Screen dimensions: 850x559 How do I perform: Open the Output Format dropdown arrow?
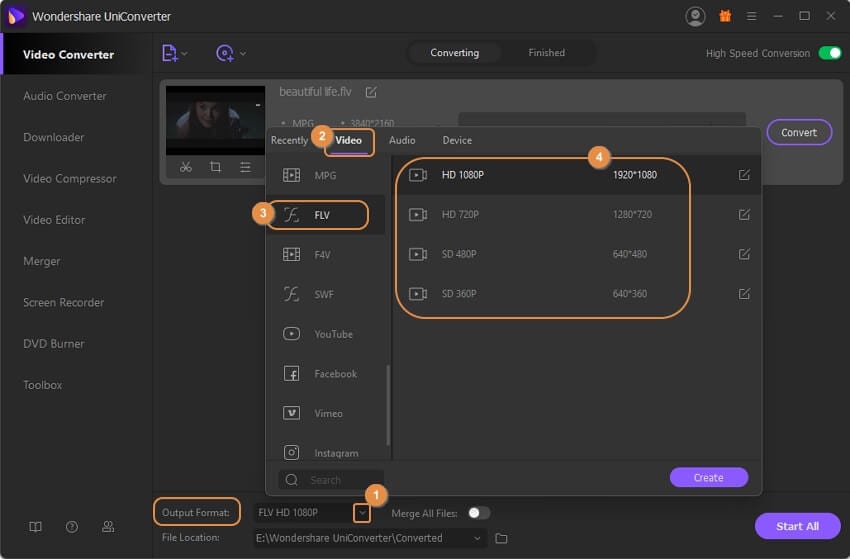[362, 512]
